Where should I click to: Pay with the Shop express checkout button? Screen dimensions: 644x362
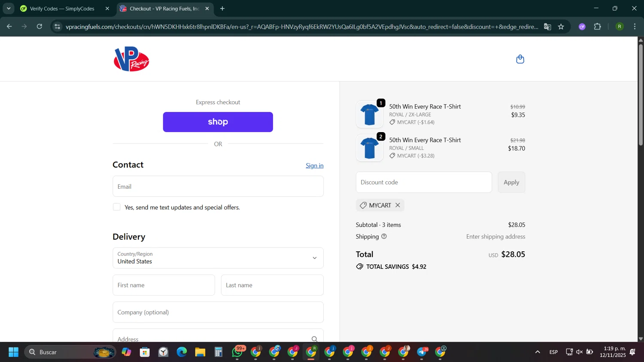pyautogui.click(x=218, y=122)
